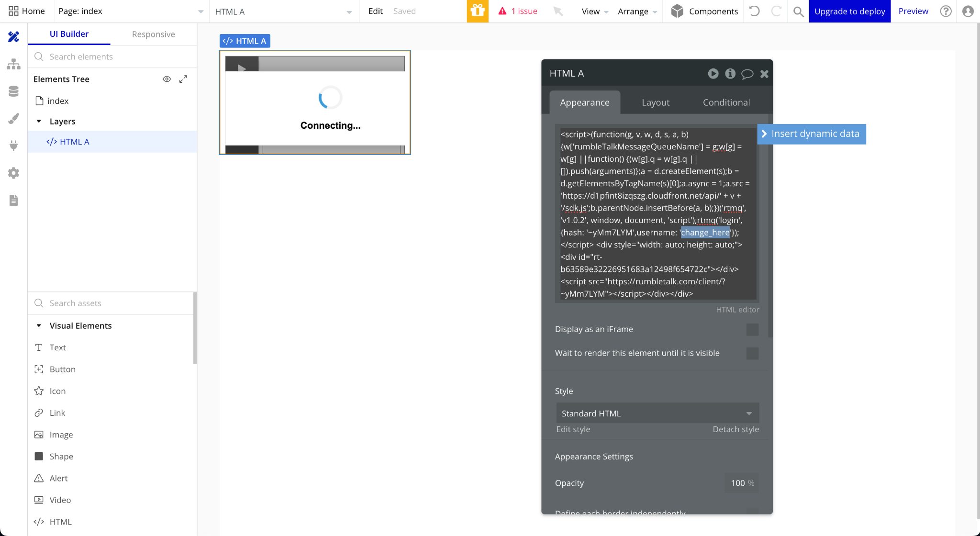
Task: Toggle the Elements Tree eye visibility icon
Action: 167,79
